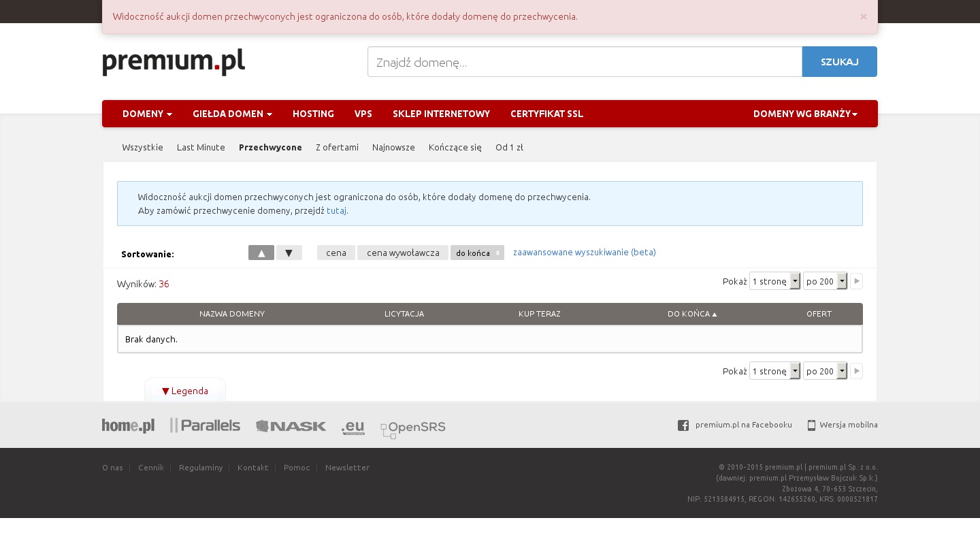Open the Domeny dropdown menu
This screenshot has width=980, height=533.
[x=147, y=114]
